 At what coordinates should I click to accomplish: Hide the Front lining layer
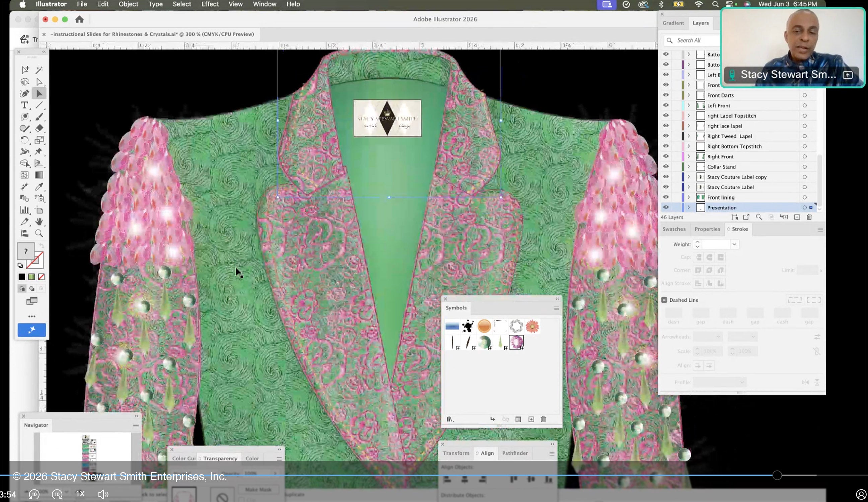click(666, 197)
